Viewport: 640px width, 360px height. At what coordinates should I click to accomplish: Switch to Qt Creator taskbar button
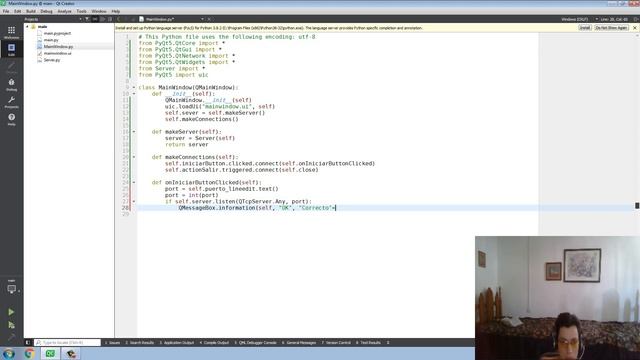[x=50, y=353]
